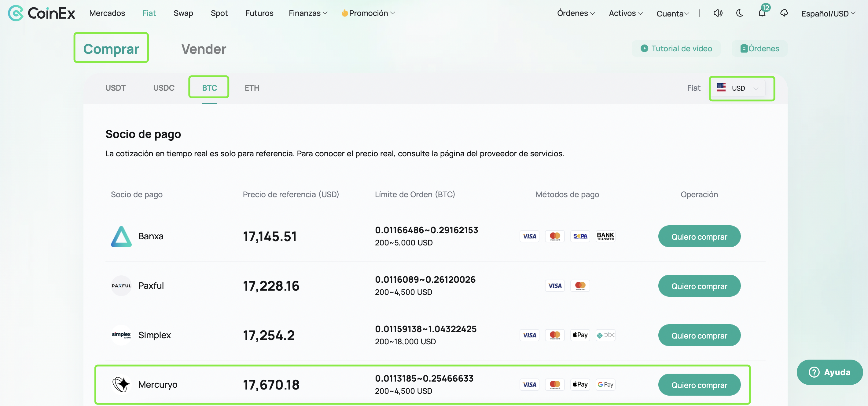868x406 pixels.
Task: Click Quiero comprar for Mercuryo
Action: (x=699, y=384)
